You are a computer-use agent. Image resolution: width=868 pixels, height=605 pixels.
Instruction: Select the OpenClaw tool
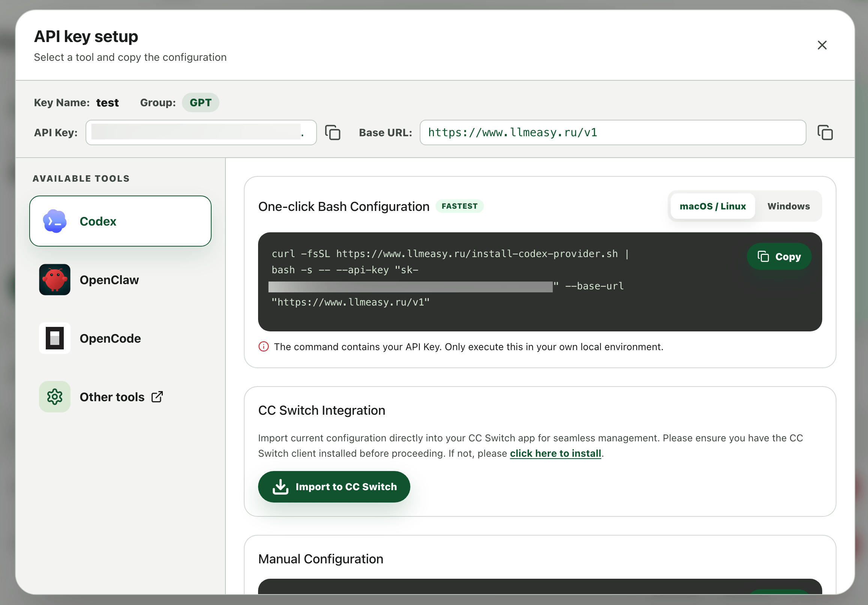tap(120, 280)
